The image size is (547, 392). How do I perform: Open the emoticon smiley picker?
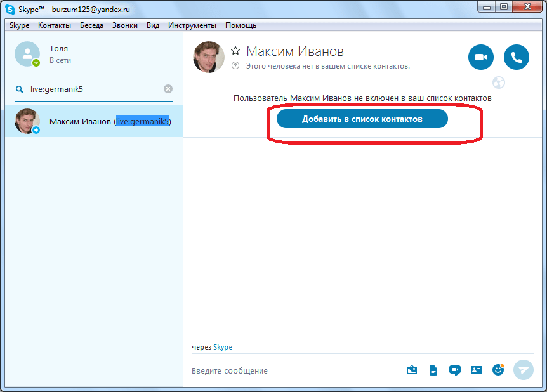coord(498,370)
